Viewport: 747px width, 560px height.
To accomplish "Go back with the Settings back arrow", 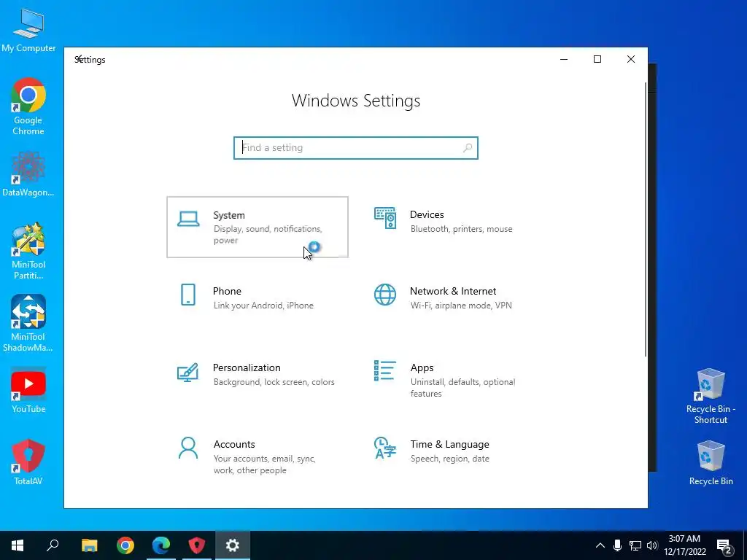I will coord(80,59).
